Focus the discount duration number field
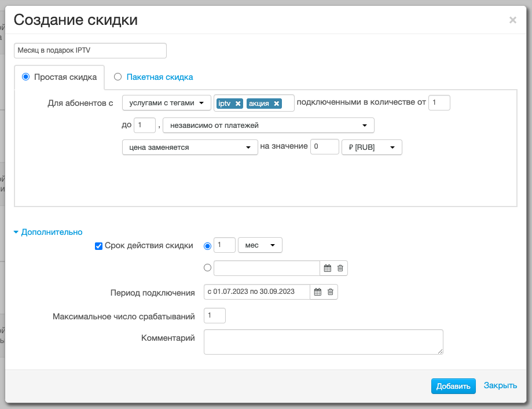Image resolution: width=532 pixels, height=409 pixels. coord(225,245)
